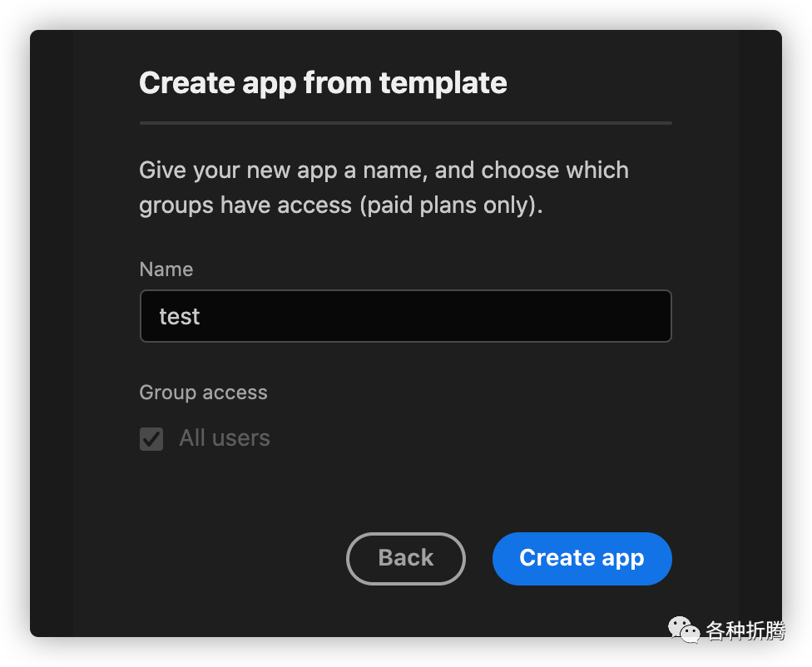Viewport: 812px width, 667px height.
Task: Click the "Group access" section label
Action: [203, 393]
